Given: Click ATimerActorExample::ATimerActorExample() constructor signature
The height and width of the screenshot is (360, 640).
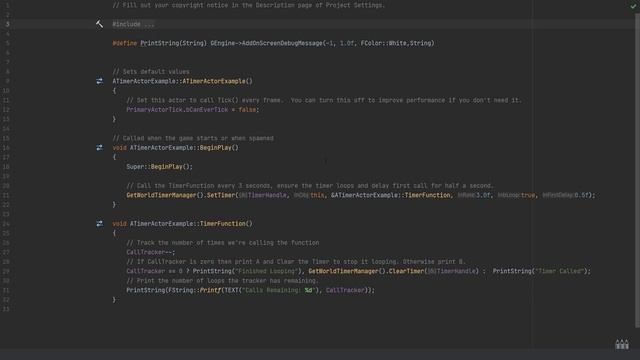Looking at the screenshot, I should coord(182,81).
